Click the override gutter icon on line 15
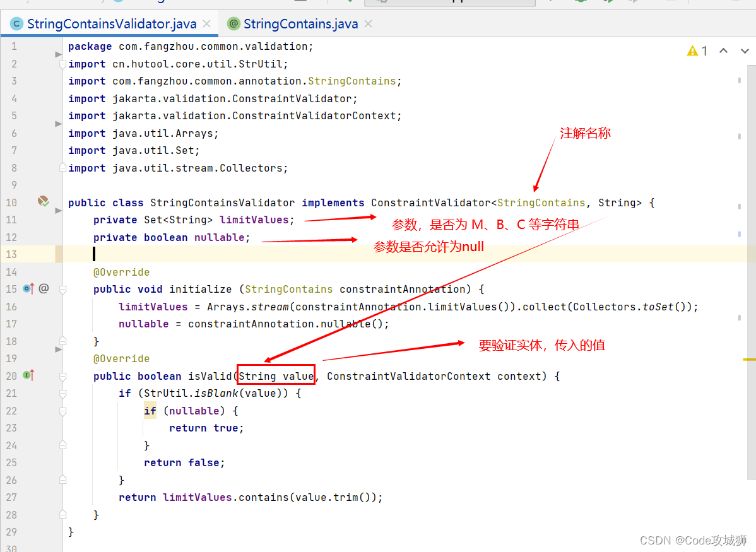 pyautogui.click(x=28, y=289)
